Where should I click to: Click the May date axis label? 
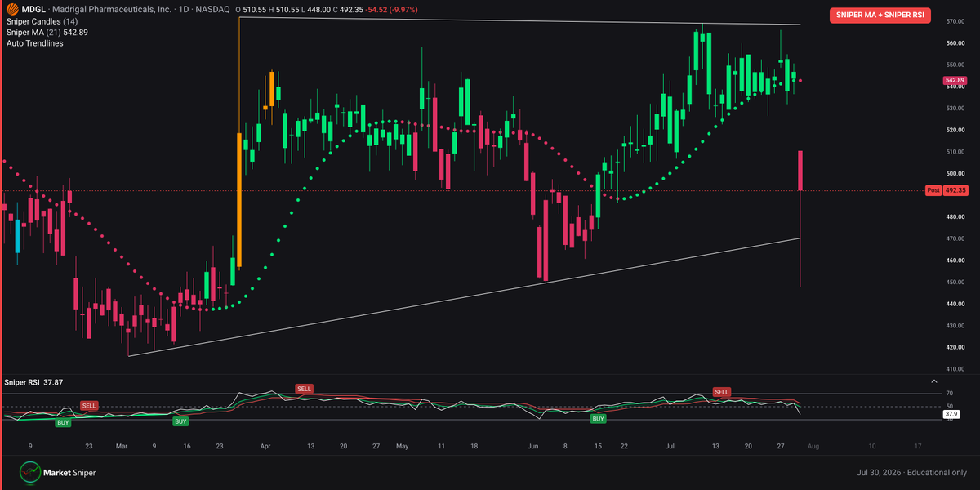pos(401,447)
